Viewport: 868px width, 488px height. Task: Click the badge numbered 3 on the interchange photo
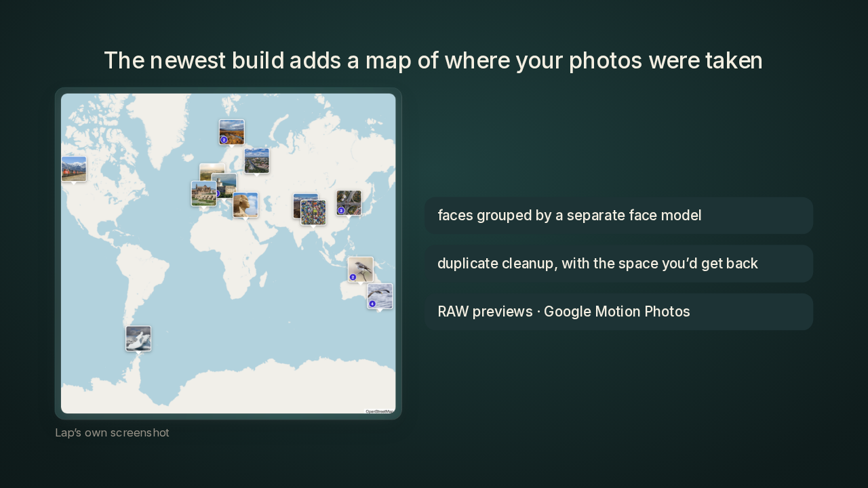click(x=341, y=211)
